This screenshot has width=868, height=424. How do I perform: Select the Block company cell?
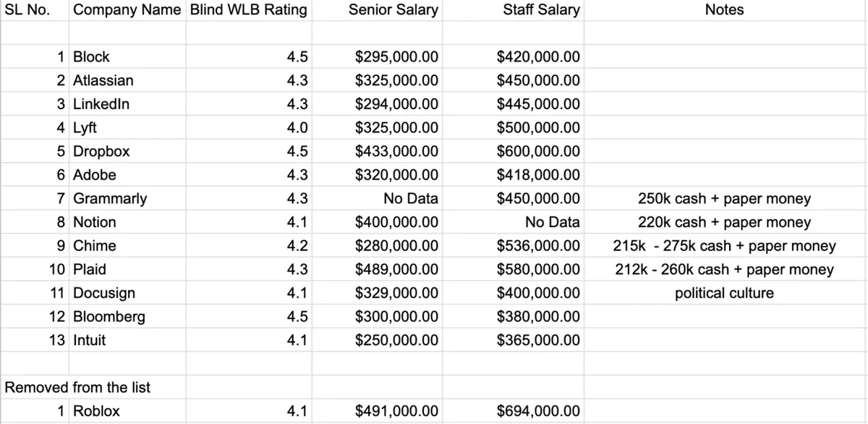(92, 57)
